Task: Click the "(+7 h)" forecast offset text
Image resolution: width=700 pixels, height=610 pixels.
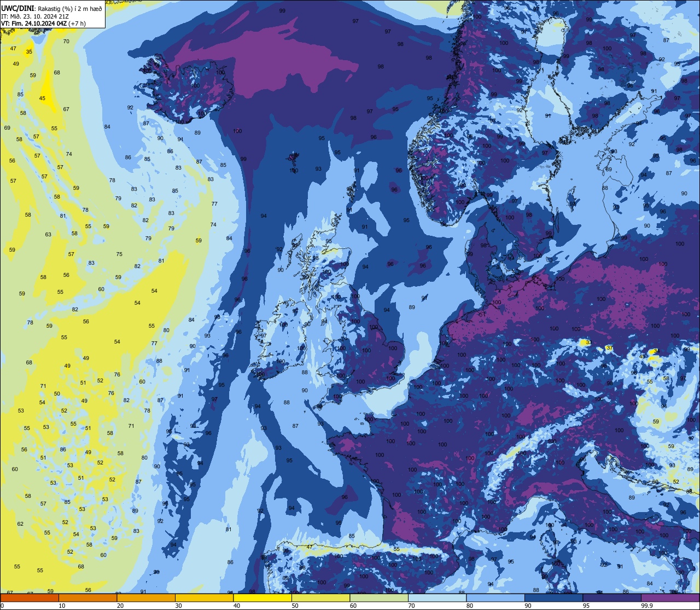Action: pos(77,24)
